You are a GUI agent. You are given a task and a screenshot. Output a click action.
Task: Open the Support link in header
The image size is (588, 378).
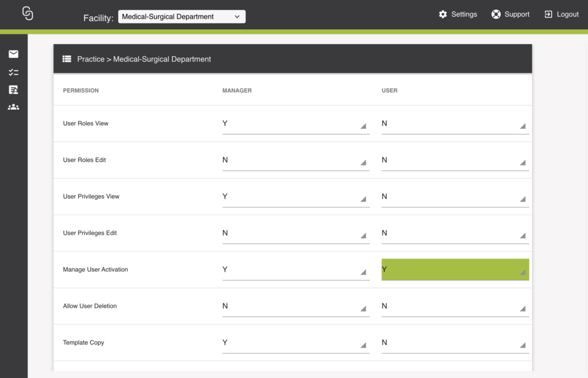[x=517, y=14]
